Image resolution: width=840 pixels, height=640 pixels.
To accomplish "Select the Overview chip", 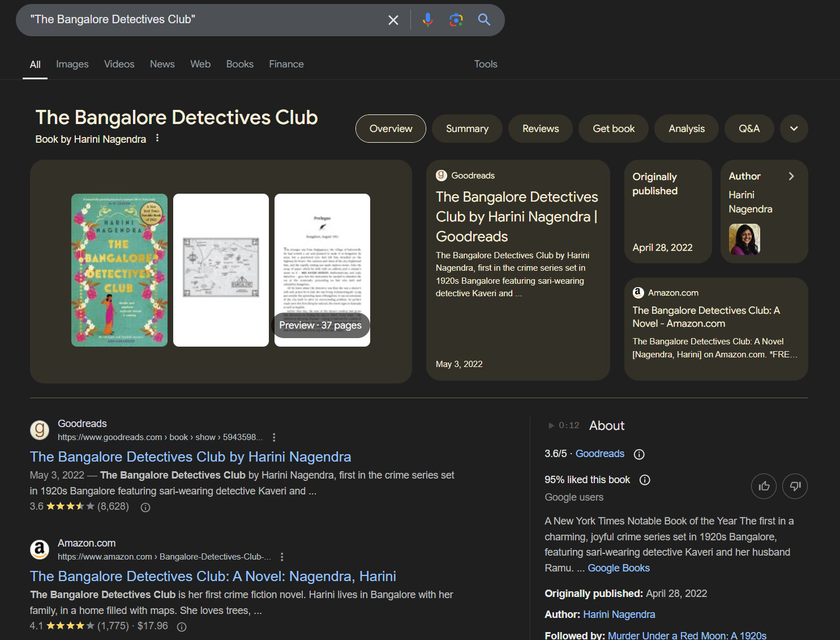I will point(391,129).
